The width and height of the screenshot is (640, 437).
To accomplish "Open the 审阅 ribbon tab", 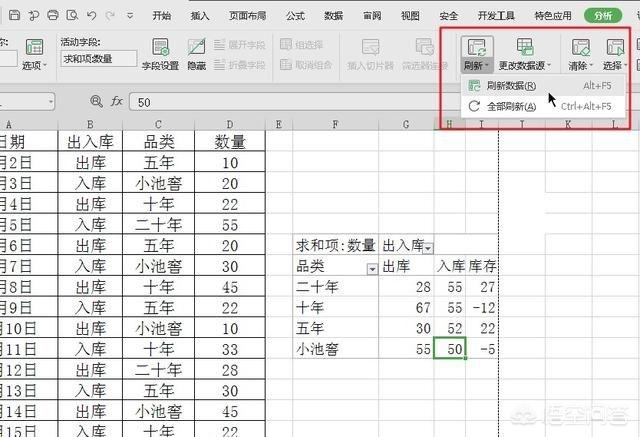I will pos(372,16).
